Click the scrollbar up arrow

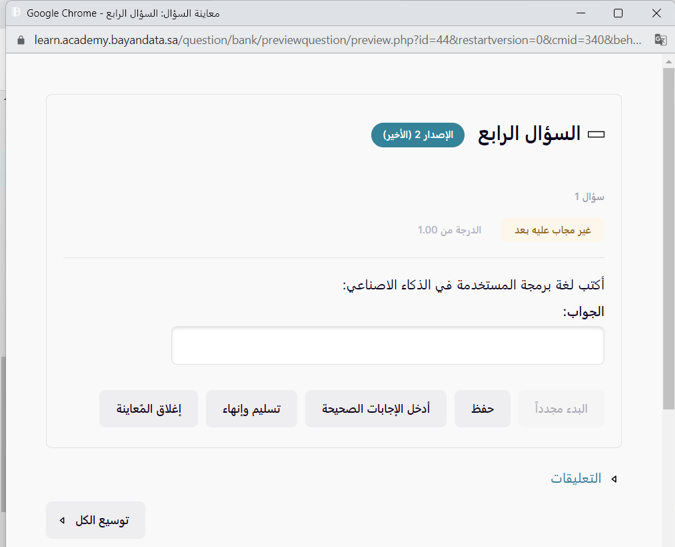click(669, 61)
